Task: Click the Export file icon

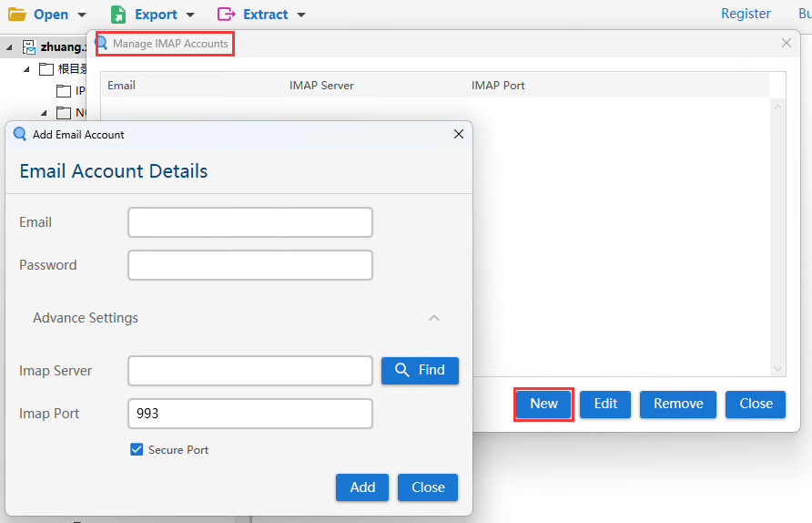Action: click(x=118, y=15)
